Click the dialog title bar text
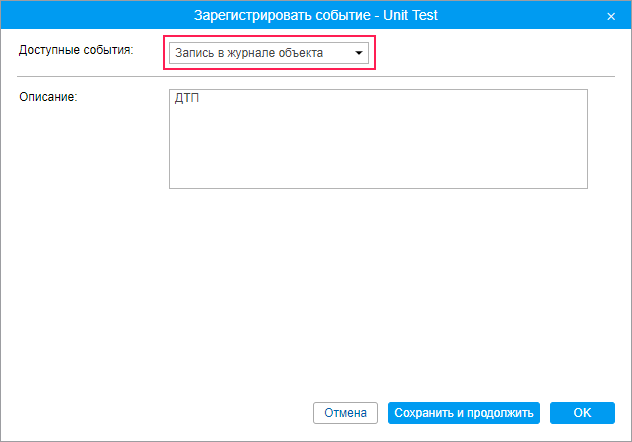The image size is (632, 442). click(315, 16)
